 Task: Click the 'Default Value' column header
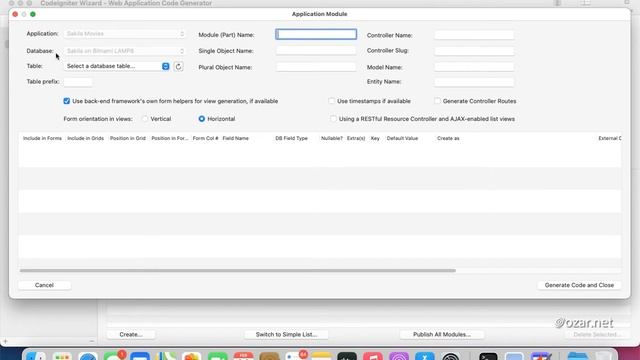(402, 138)
